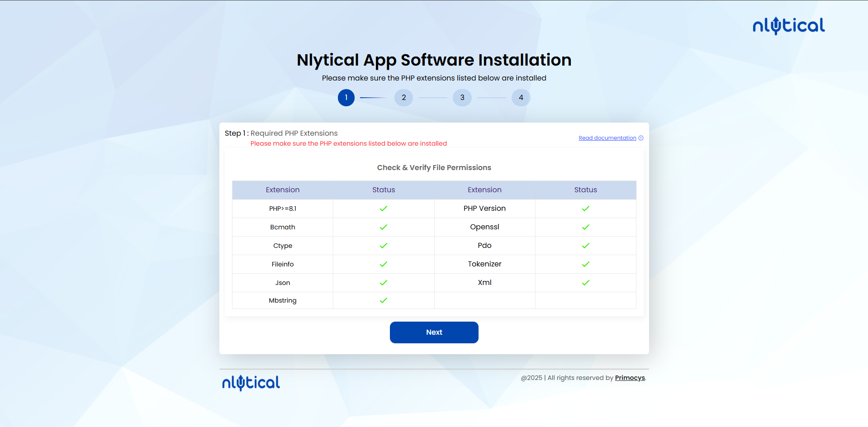The height and width of the screenshot is (427, 868).
Task: Click the Next button
Action: (x=434, y=332)
